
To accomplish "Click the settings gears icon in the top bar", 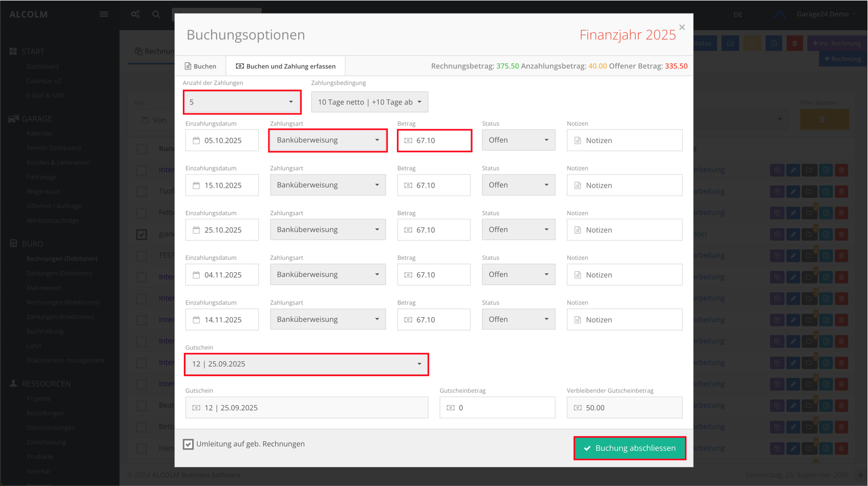I will 135,14.
